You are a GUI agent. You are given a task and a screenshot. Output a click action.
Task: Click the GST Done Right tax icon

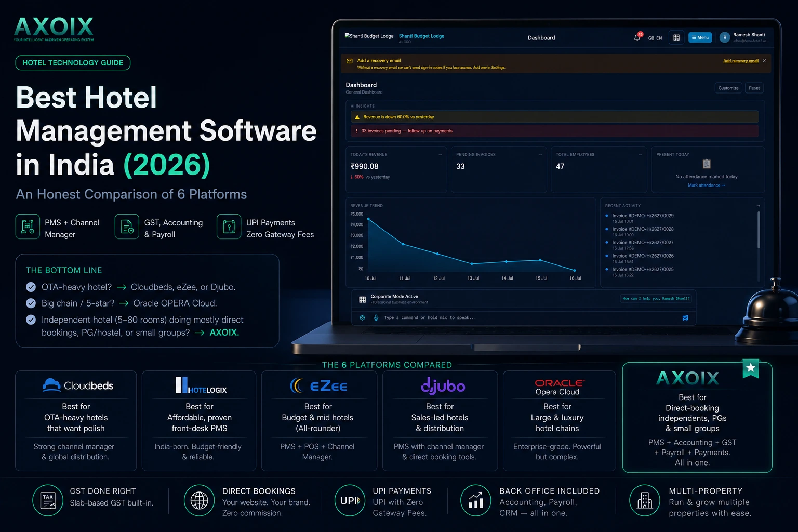click(48, 500)
